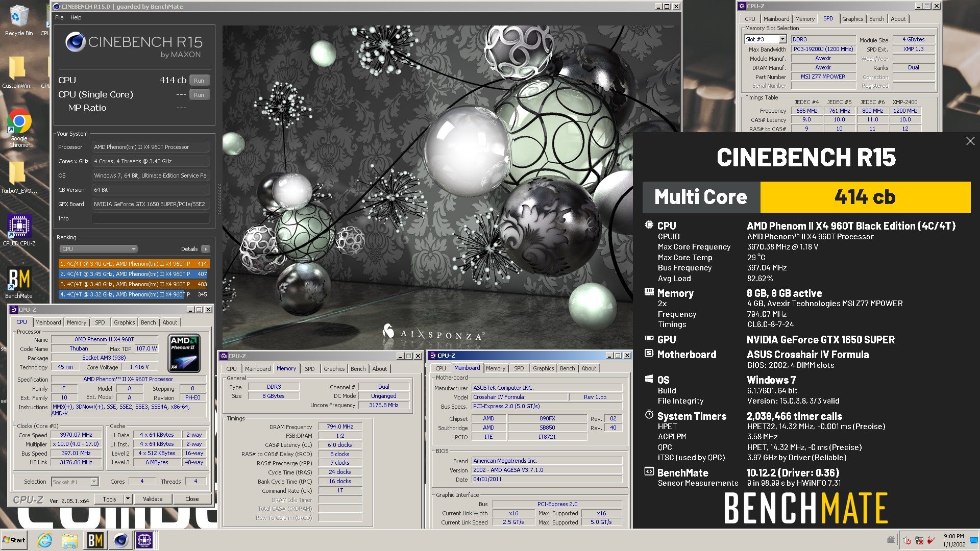Click the Windows Start button

pos(14,540)
